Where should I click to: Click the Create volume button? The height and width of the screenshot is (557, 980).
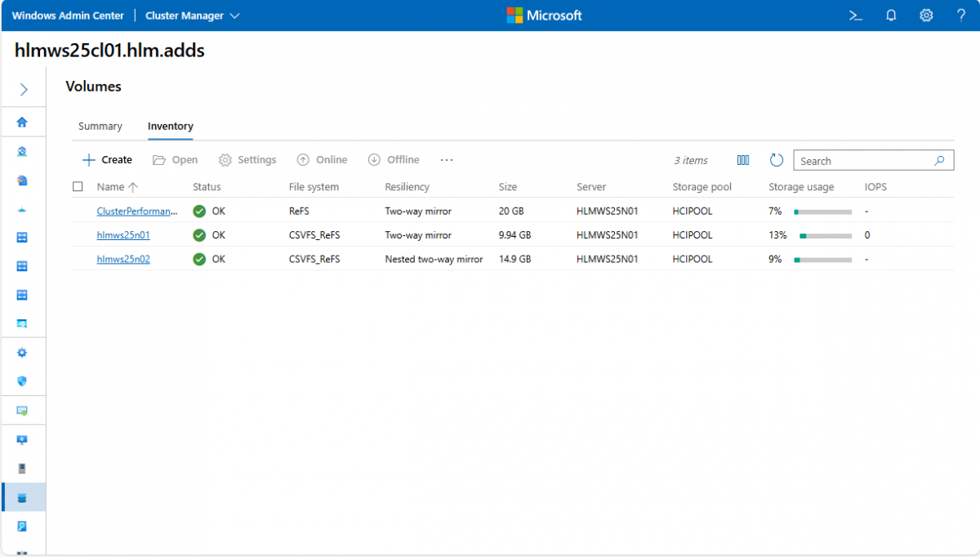pyautogui.click(x=108, y=160)
